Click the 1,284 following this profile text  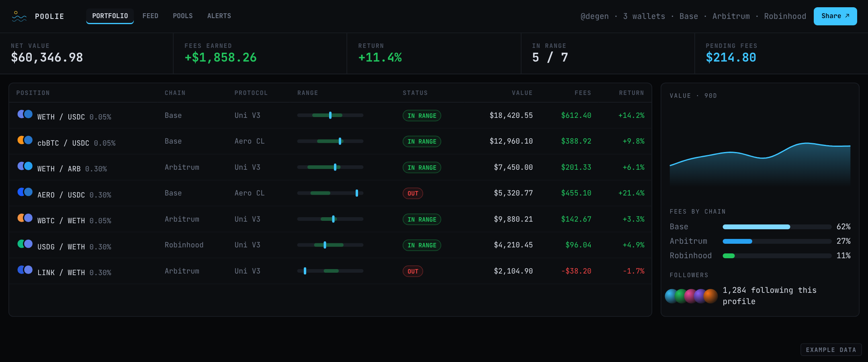click(x=770, y=296)
